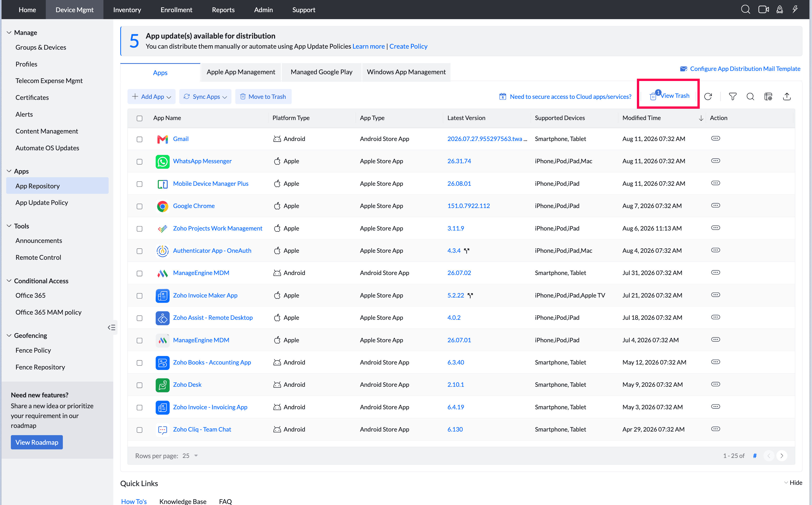Collapse the Tools sidebar section
This screenshot has width=812, height=505.
9,226
